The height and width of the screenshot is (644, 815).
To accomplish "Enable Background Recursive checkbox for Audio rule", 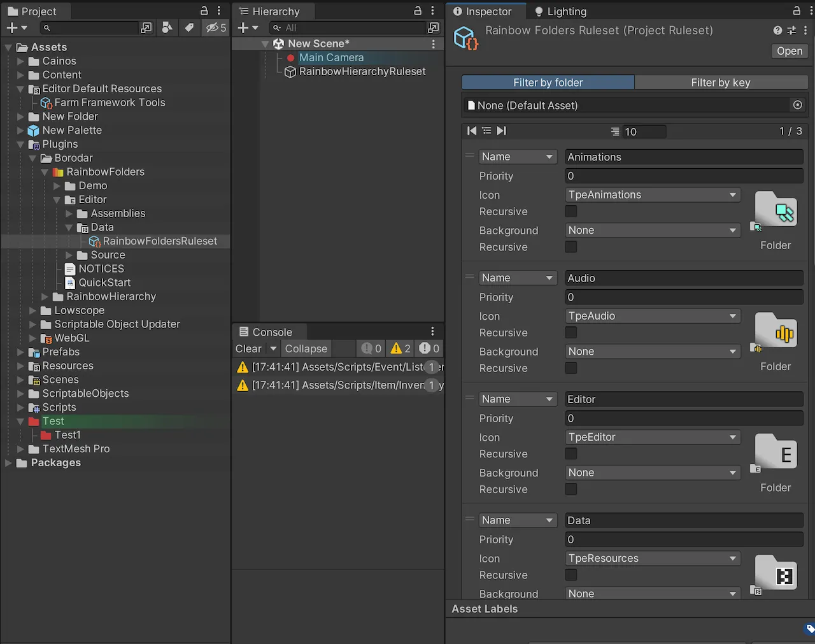I will tap(571, 368).
